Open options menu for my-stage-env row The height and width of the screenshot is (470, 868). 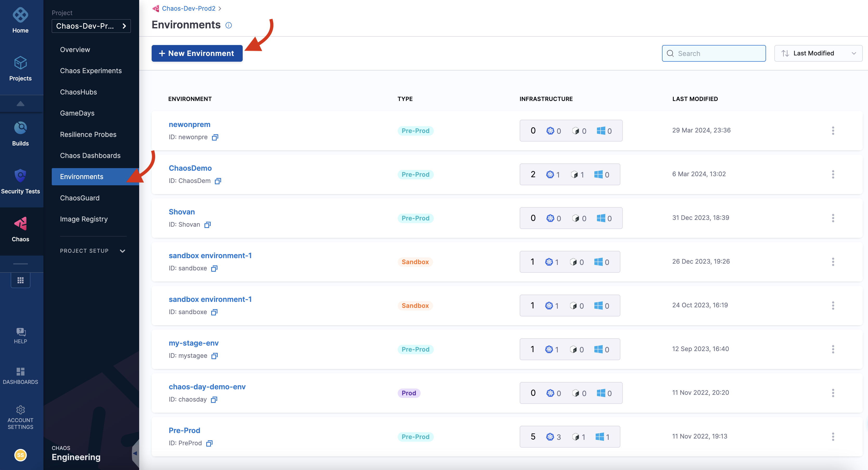click(833, 349)
